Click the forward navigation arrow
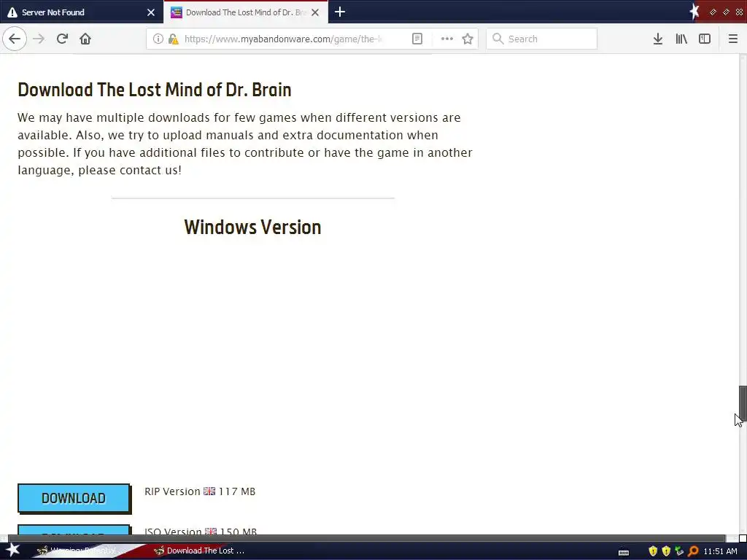 pos(39,39)
